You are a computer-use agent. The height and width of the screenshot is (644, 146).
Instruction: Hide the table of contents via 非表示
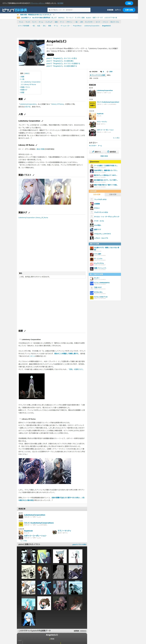pos(27,74)
